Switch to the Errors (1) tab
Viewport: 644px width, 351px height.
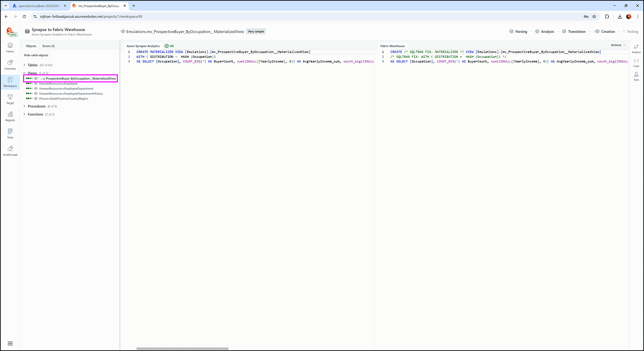[x=49, y=46]
